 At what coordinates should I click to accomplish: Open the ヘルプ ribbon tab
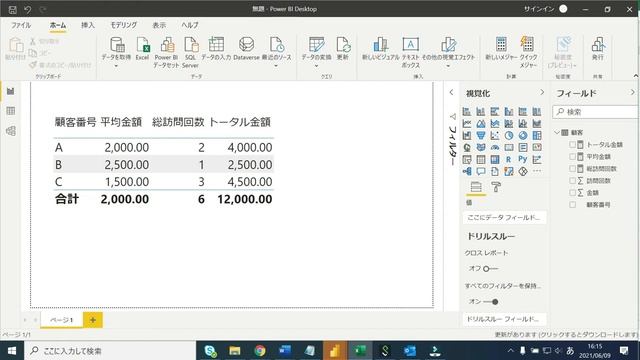coord(190,25)
